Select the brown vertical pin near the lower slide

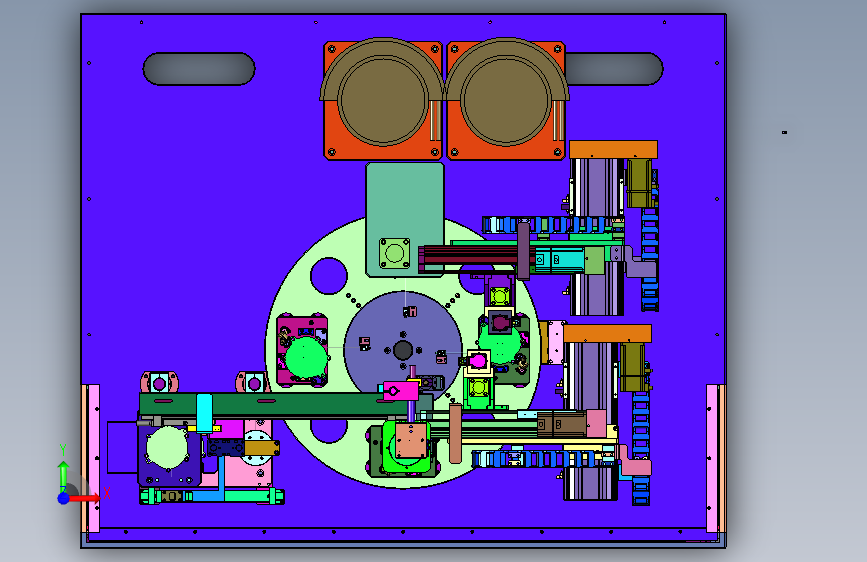[455, 434]
